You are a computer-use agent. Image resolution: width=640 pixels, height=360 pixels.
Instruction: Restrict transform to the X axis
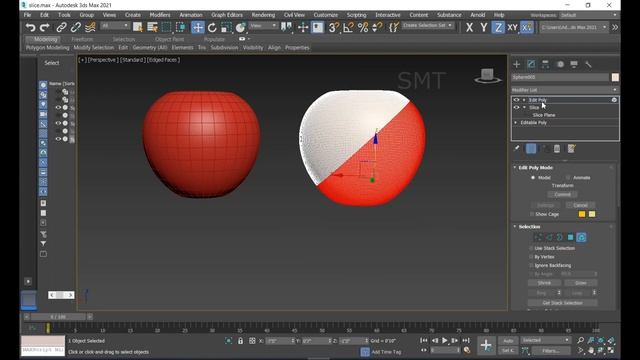coord(469,27)
